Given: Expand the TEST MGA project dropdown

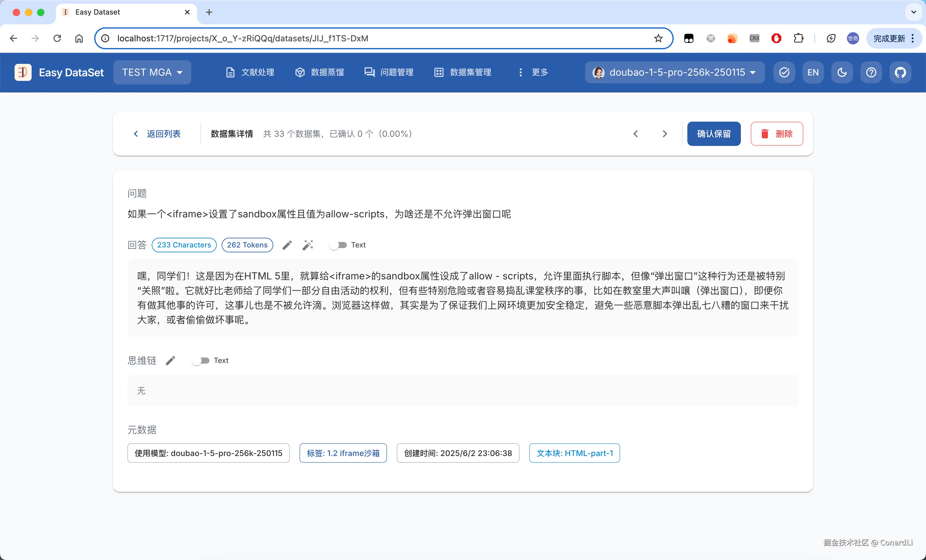Looking at the screenshot, I should 152,72.
